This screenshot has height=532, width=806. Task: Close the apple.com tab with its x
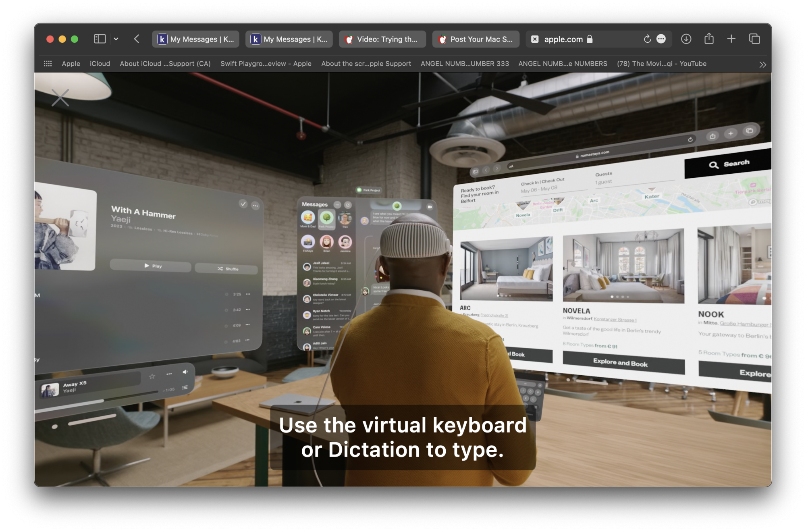(x=535, y=39)
